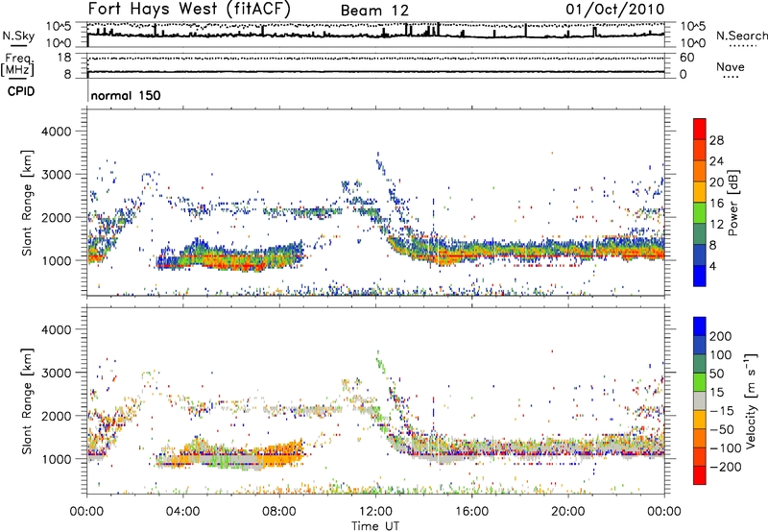Click the 'Nave' legend label

tap(731, 66)
